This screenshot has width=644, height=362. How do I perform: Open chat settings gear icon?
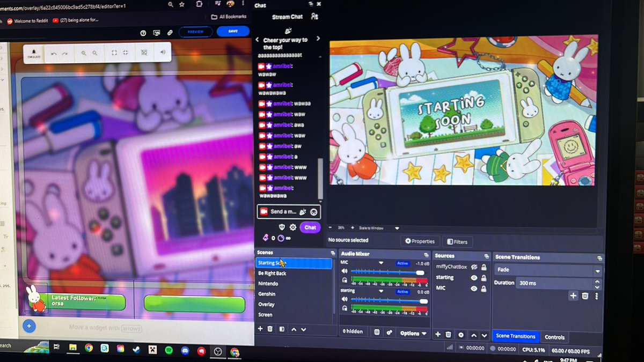293,227
